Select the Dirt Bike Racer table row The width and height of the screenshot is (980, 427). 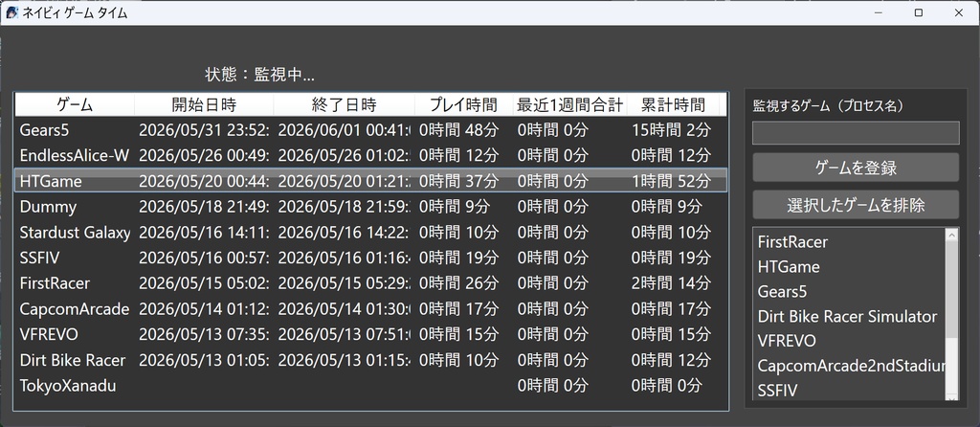click(x=371, y=360)
